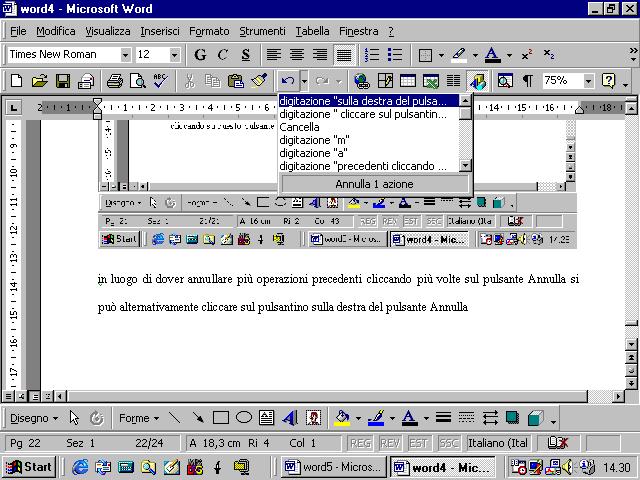Viewport: 640px width, 480px height.
Task: Open the Modifica menu
Action: point(56,31)
